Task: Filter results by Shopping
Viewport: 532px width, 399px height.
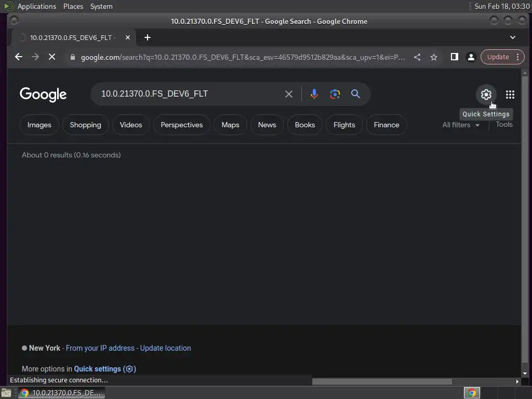Action: (86, 125)
